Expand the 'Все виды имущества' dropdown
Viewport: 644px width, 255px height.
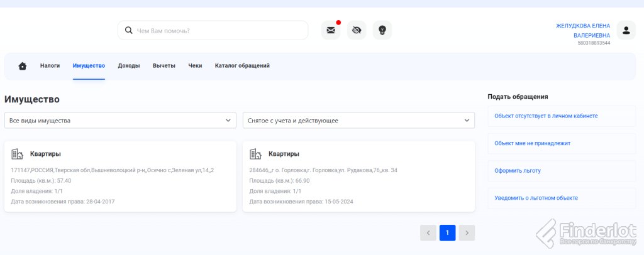pyautogui.click(x=120, y=120)
